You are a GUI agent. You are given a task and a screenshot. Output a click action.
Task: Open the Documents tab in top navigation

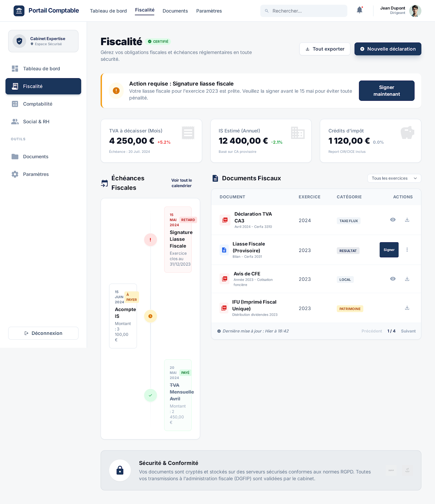pos(175,11)
